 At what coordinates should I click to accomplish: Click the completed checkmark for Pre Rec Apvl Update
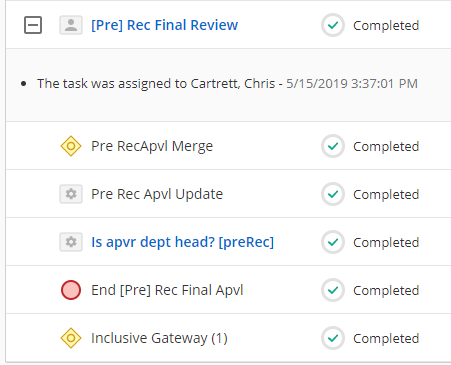333,194
